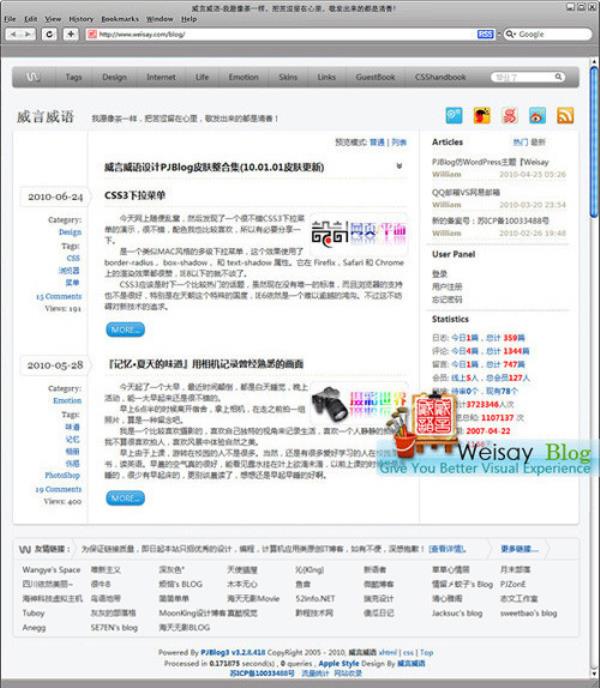Click the magnifier icon in site search
This screenshot has width=600, height=688.
pyautogui.click(x=558, y=77)
